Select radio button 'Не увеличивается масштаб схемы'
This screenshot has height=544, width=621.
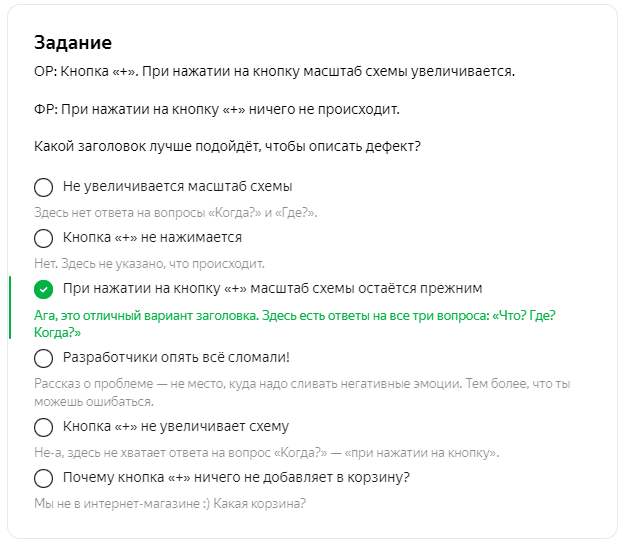[x=44, y=187]
